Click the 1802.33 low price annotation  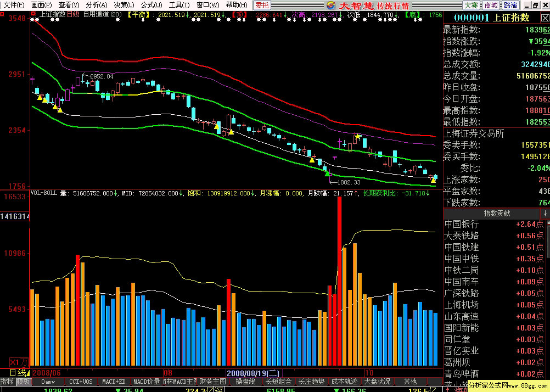[349, 182]
